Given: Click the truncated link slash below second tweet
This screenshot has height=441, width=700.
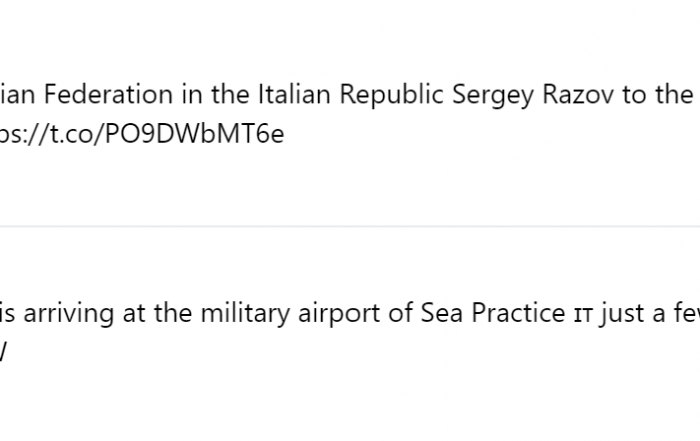Looking at the screenshot, I should coord(3,353).
